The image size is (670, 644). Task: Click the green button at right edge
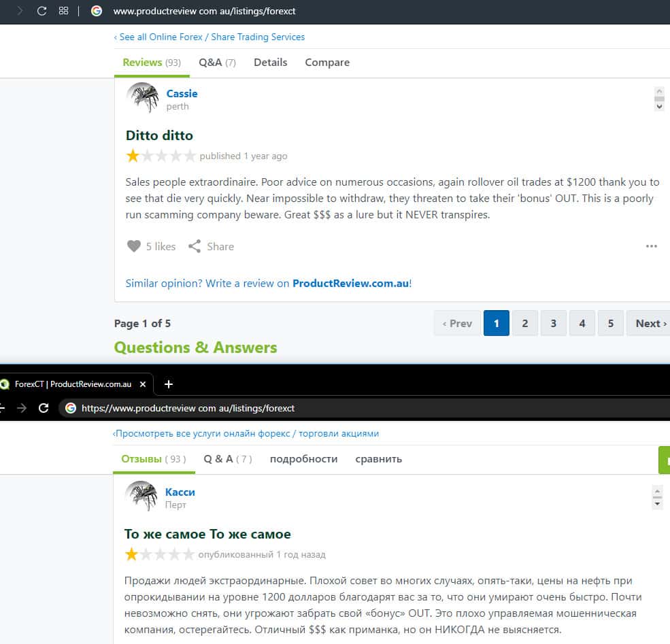pos(665,460)
